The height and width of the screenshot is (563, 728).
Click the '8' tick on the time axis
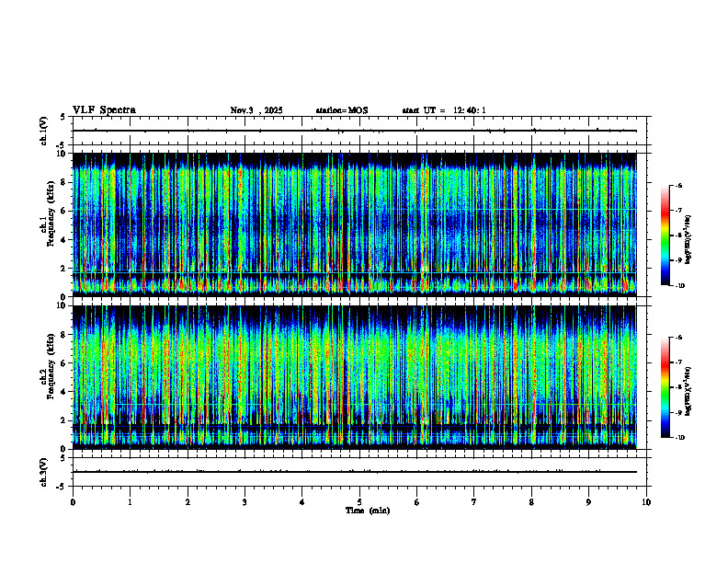[x=531, y=502]
